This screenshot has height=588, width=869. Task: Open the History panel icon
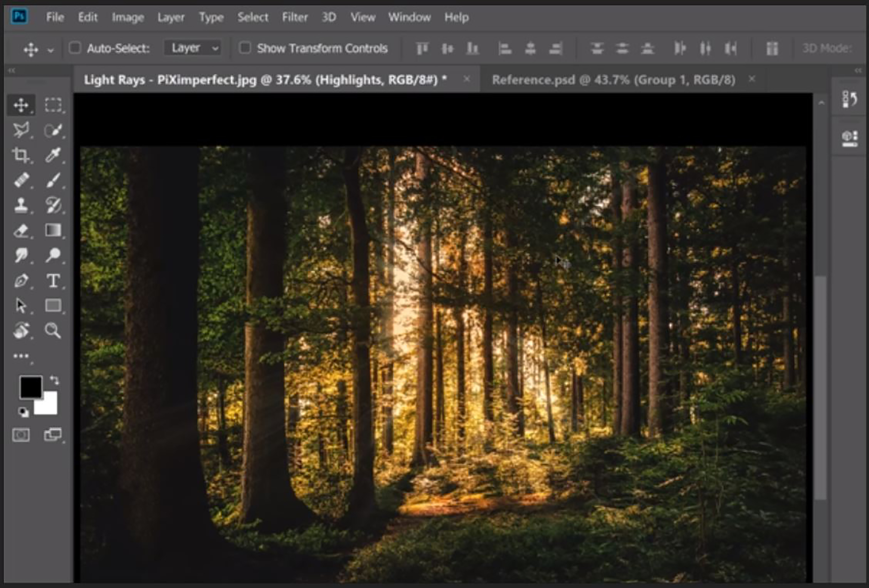[x=850, y=100]
